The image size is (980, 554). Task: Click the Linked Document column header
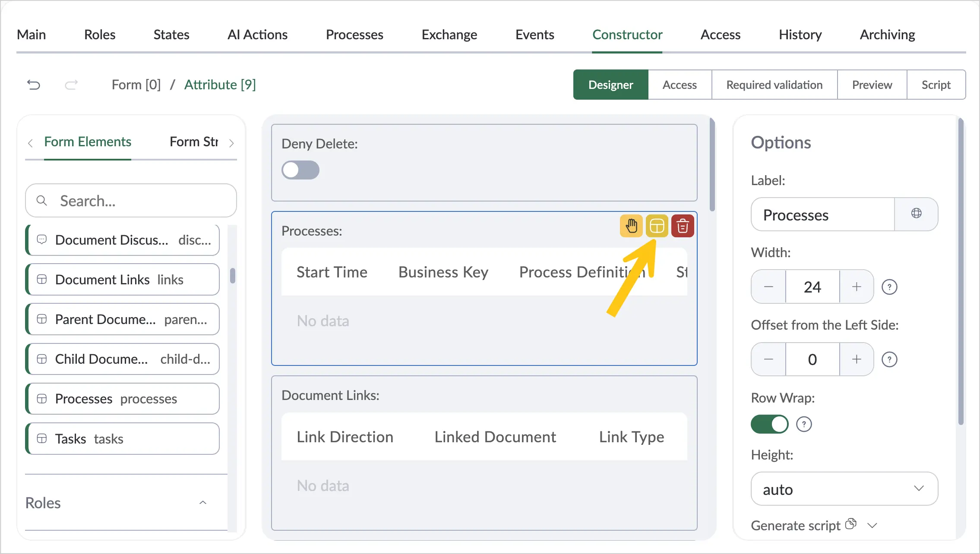pos(495,437)
